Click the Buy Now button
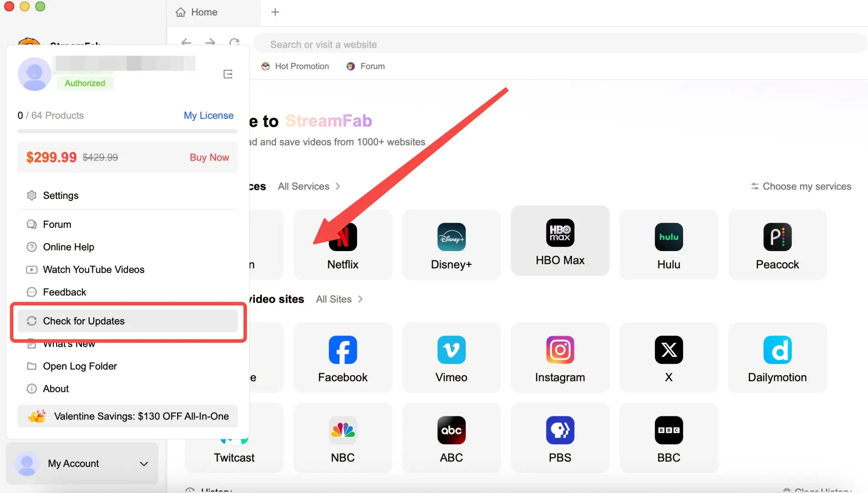The width and height of the screenshot is (868, 493). pos(209,157)
